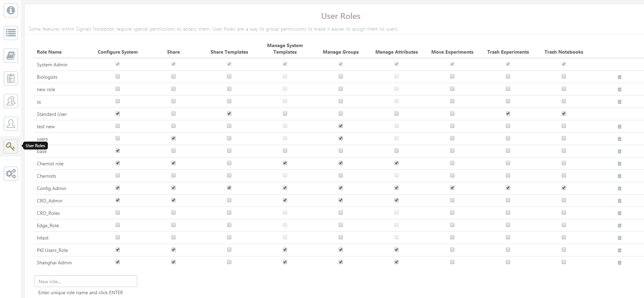
Task: Open the gears settings icon in the sidebar
Action: point(11,174)
